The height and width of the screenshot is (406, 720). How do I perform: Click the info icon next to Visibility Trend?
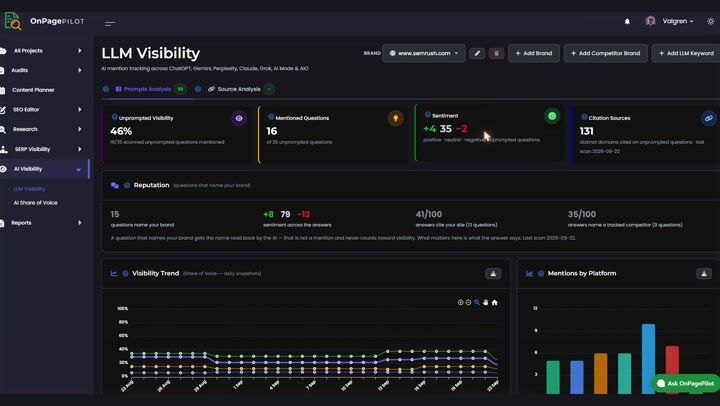[125, 273]
